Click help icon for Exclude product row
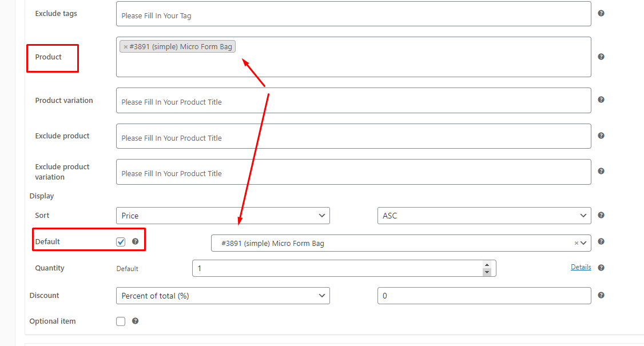The height and width of the screenshot is (346, 644). point(601,136)
